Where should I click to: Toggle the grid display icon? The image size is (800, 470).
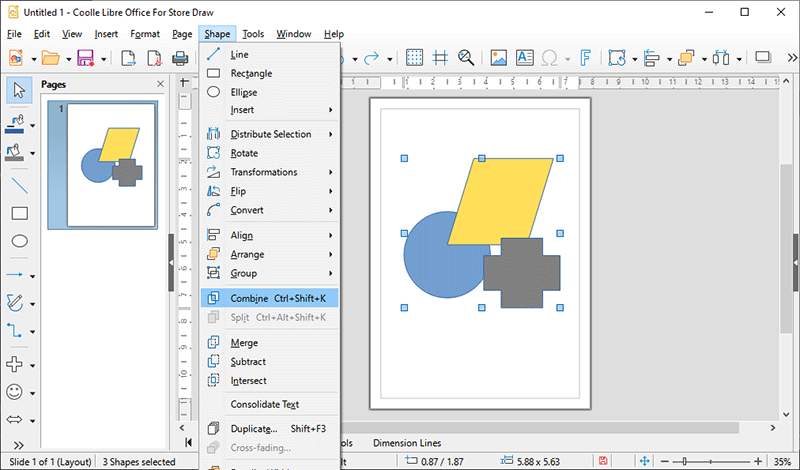(414, 58)
